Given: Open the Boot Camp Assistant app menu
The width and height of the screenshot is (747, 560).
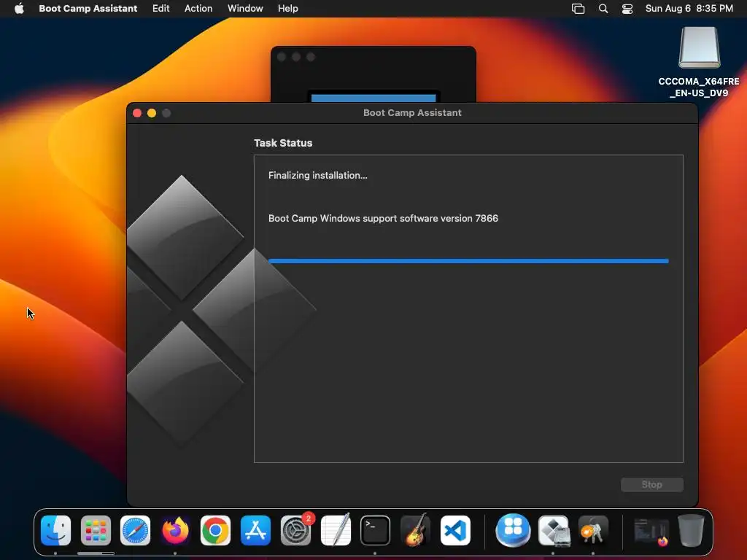Looking at the screenshot, I should click(x=88, y=9).
